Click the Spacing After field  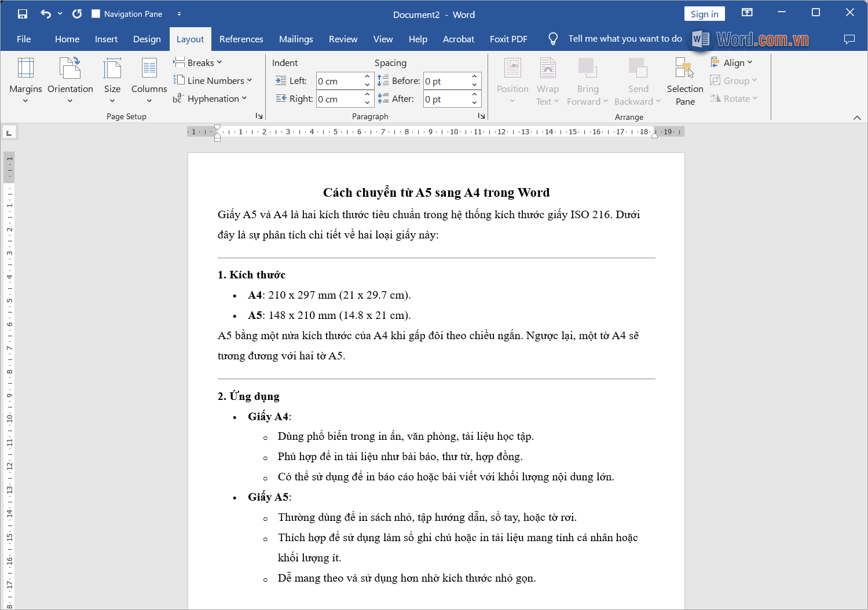pos(446,99)
